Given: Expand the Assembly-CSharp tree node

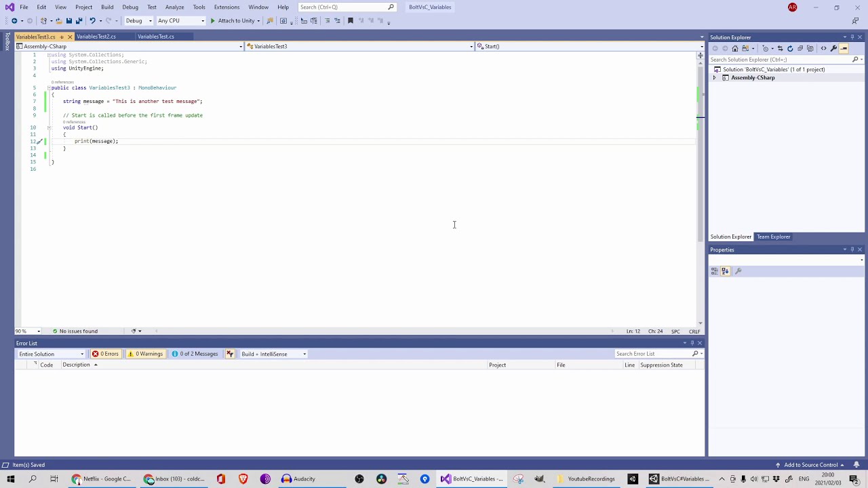Looking at the screenshot, I should (x=714, y=78).
